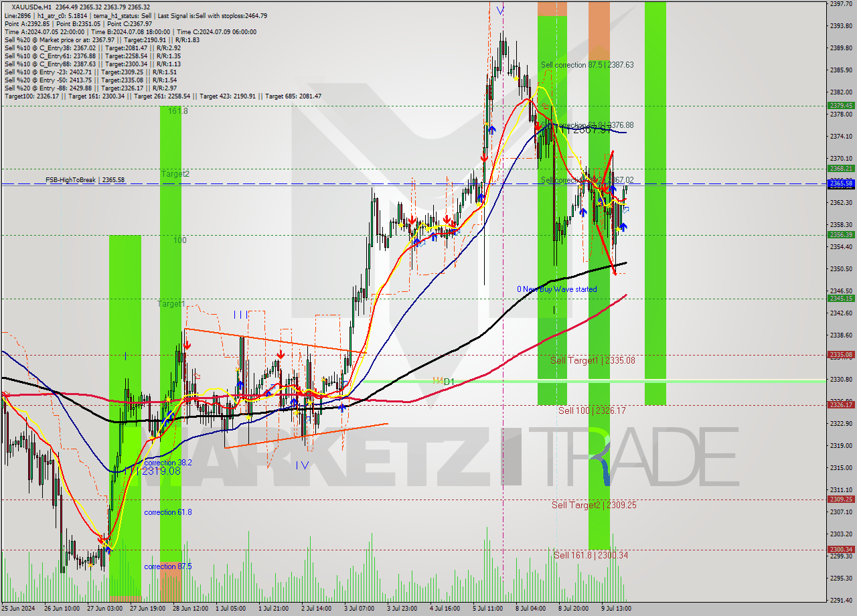Select the 'Line:2896 | h1_atr_c0' info line
This screenshot has height=616, width=857.
click(136, 15)
